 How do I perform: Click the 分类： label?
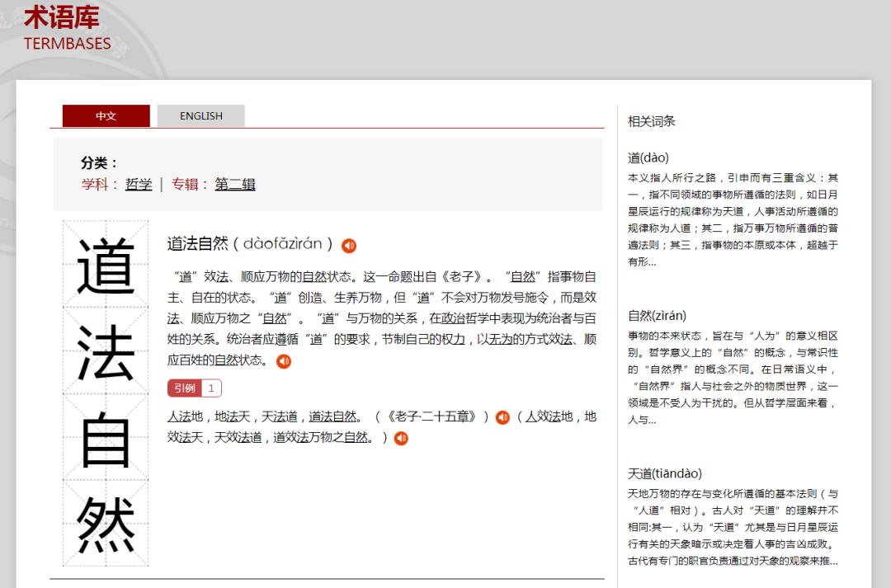click(100, 163)
